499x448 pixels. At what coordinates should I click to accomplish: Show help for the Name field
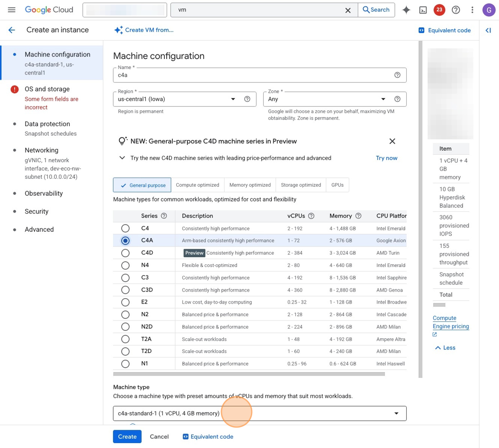pos(397,75)
